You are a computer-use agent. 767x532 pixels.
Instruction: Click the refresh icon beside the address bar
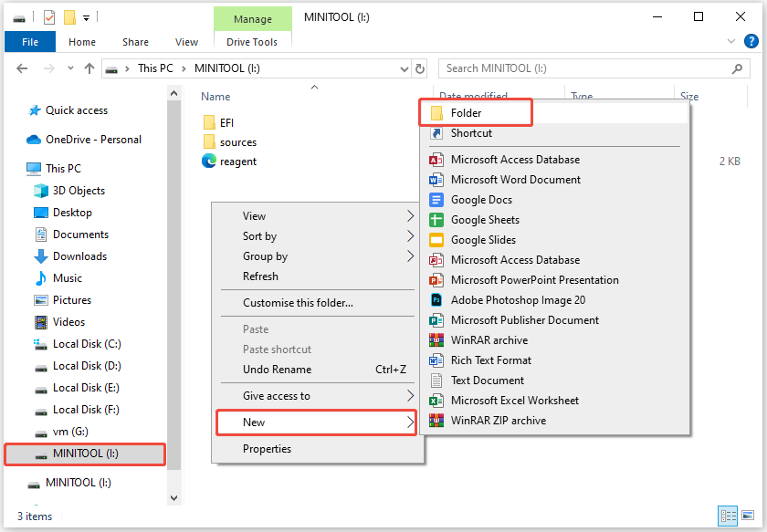click(x=420, y=69)
